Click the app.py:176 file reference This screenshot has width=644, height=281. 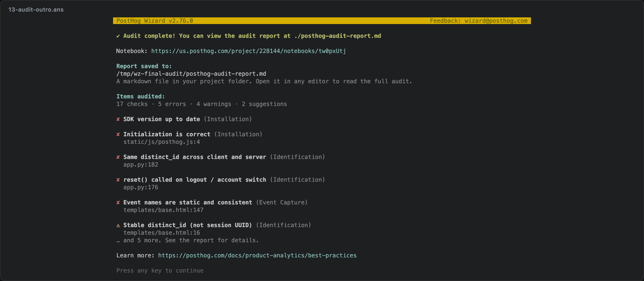[x=141, y=187]
